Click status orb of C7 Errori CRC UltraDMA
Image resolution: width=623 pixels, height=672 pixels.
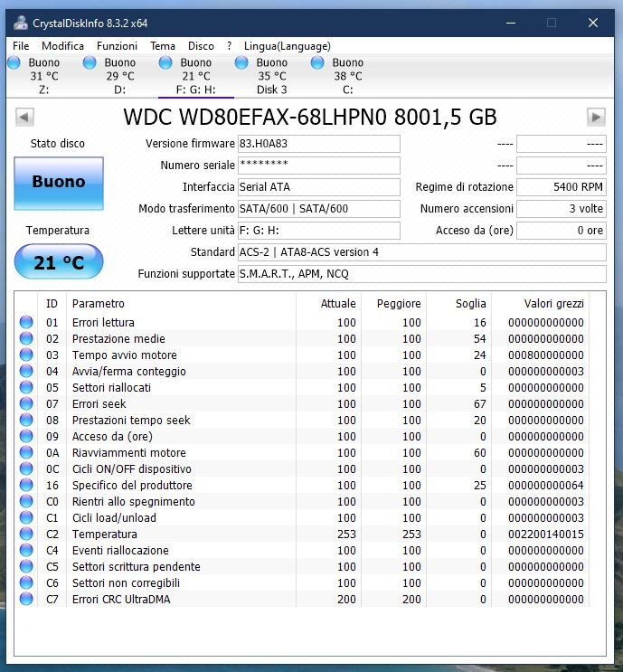(26, 599)
